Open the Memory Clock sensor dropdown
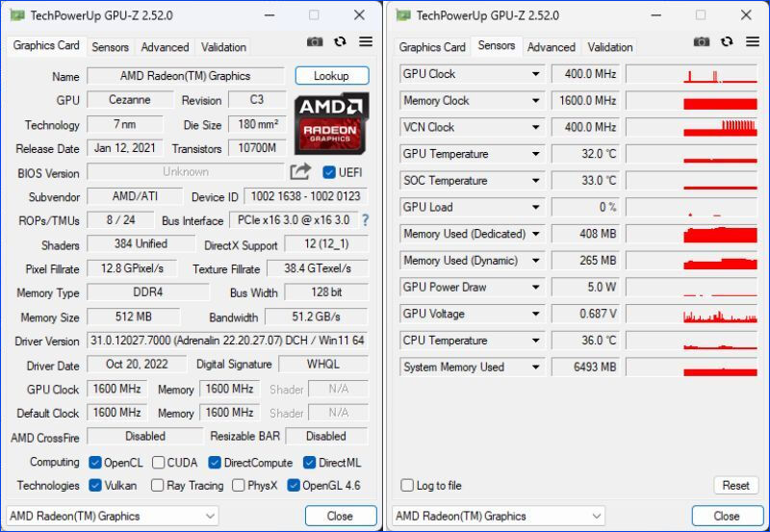This screenshot has height=532, width=770. pos(536,101)
